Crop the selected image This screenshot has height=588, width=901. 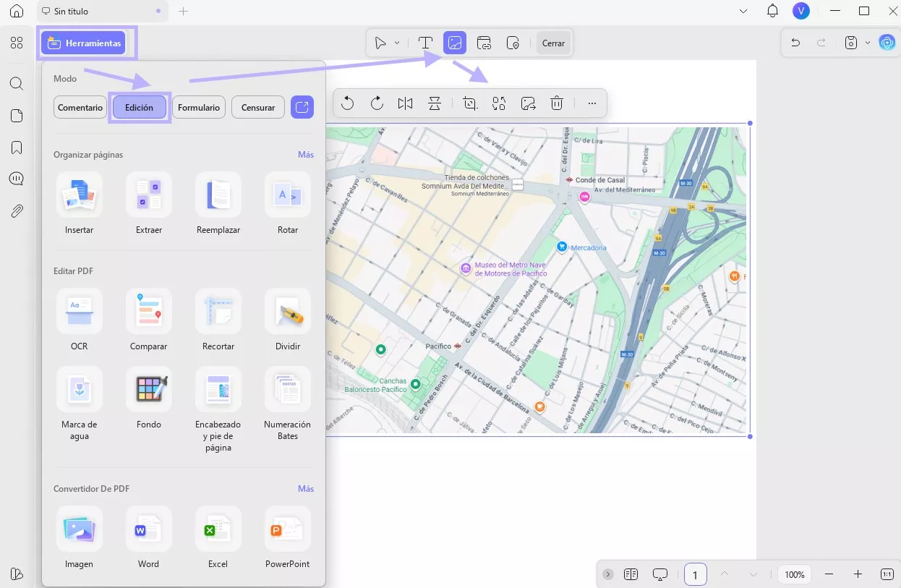[x=470, y=103]
